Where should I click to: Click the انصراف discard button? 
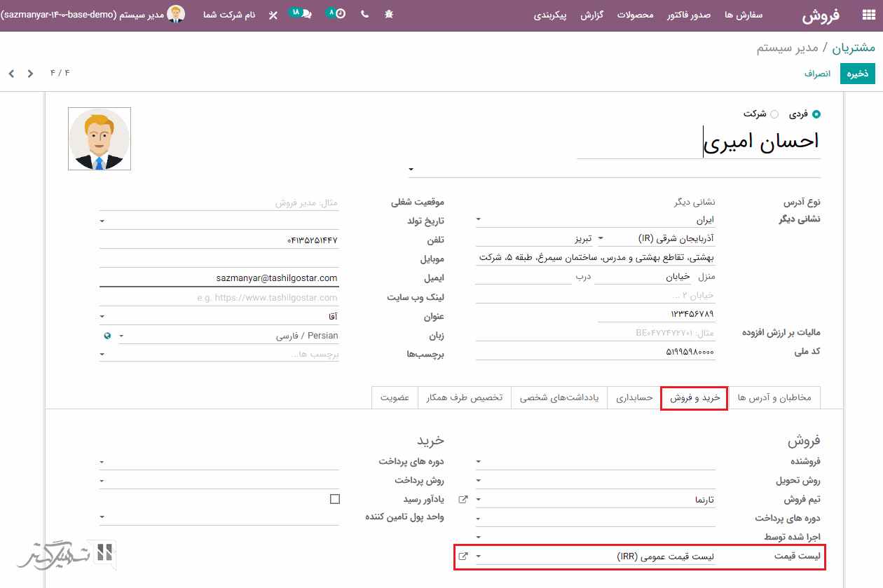tap(816, 74)
